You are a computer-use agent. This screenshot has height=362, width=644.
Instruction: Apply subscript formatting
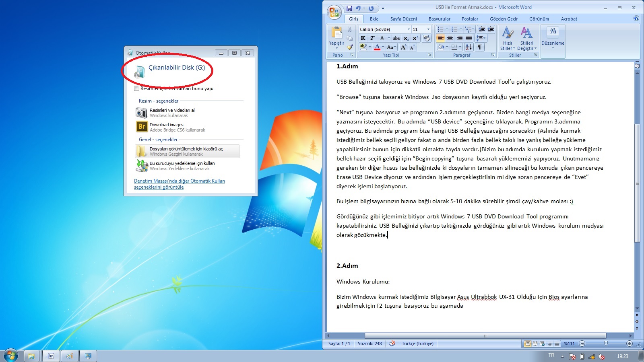(406, 38)
